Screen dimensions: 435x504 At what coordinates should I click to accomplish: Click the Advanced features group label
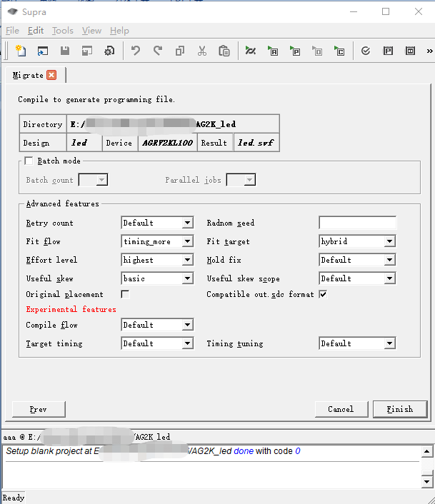click(62, 203)
